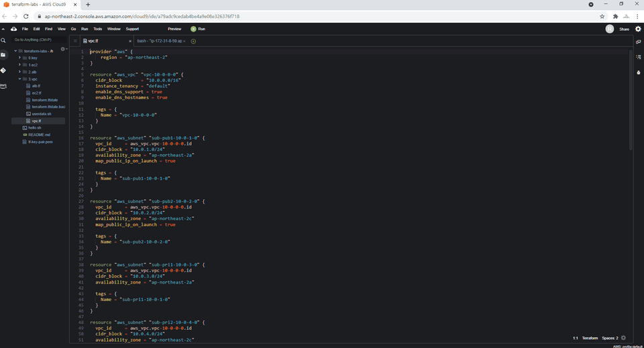Open the File menu

click(x=25, y=29)
